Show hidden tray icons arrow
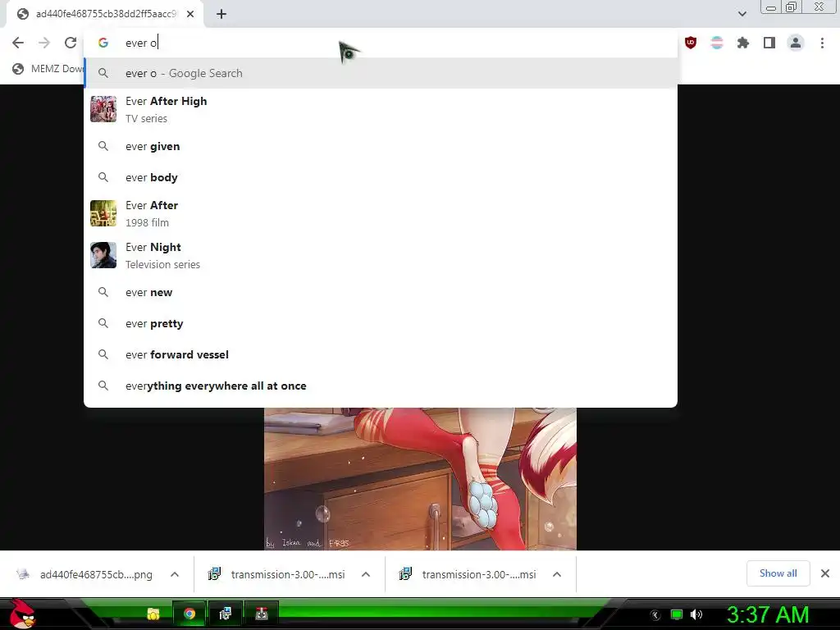The height and width of the screenshot is (630, 840). 655,615
